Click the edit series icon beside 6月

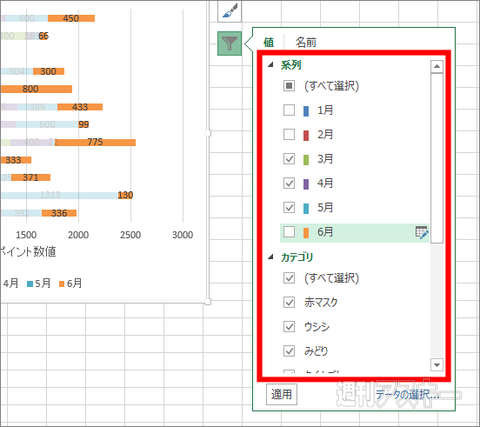click(422, 232)
